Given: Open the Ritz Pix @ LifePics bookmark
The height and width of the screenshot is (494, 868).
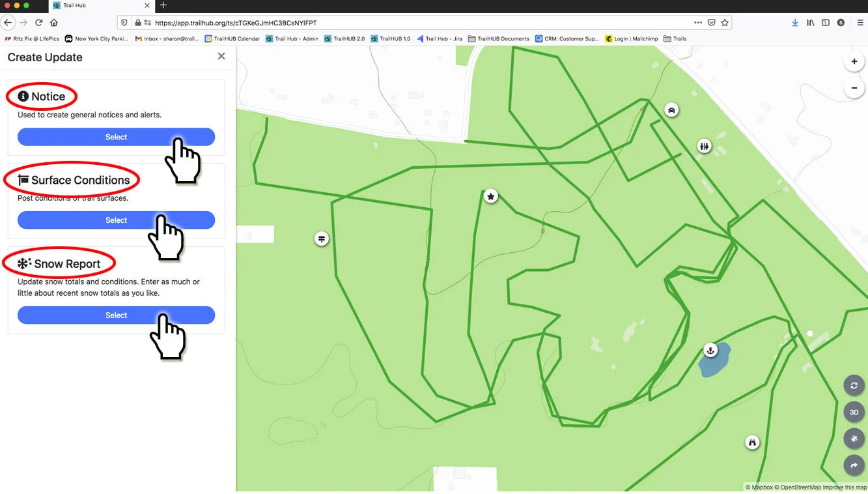Looking at the screenshot, I should tap(31, 38).
